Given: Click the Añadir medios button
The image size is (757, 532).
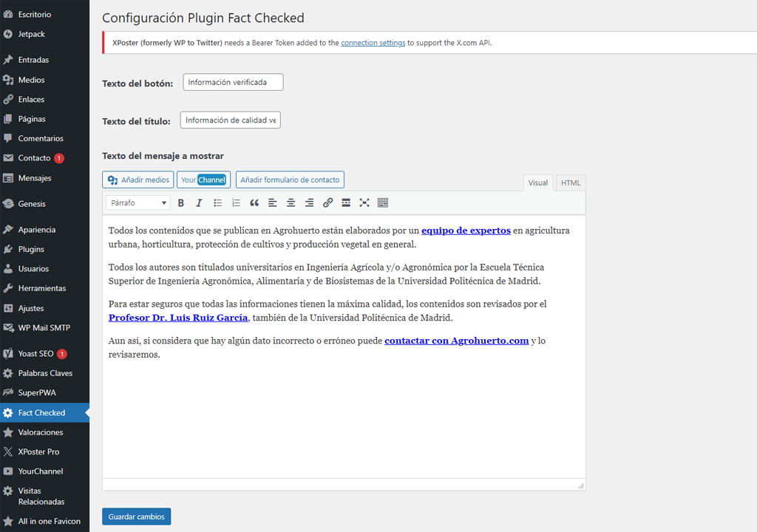Looking at the screenshot, I should click(138, 180).
